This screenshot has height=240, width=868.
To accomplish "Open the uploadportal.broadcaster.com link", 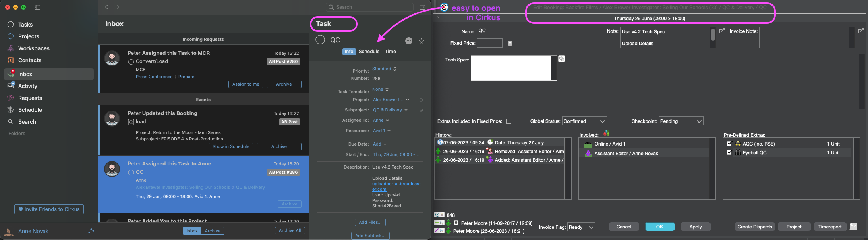I will click(396, 186).
